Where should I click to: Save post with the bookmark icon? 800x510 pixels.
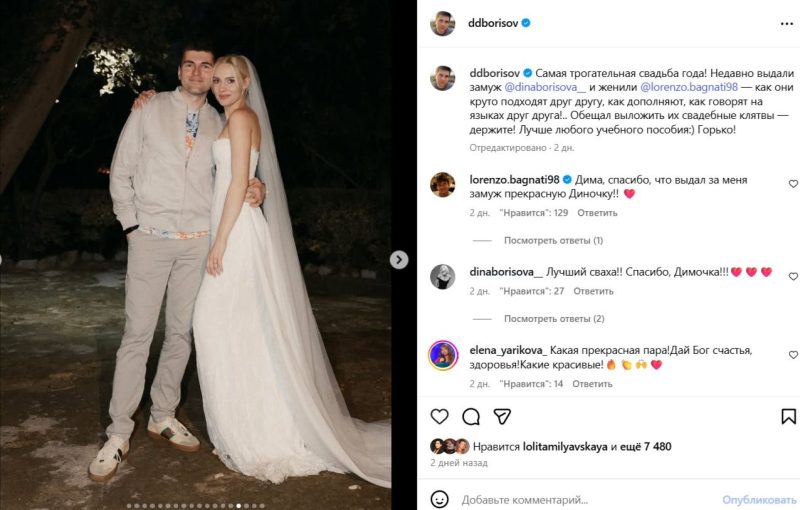(x=789, y=416)
